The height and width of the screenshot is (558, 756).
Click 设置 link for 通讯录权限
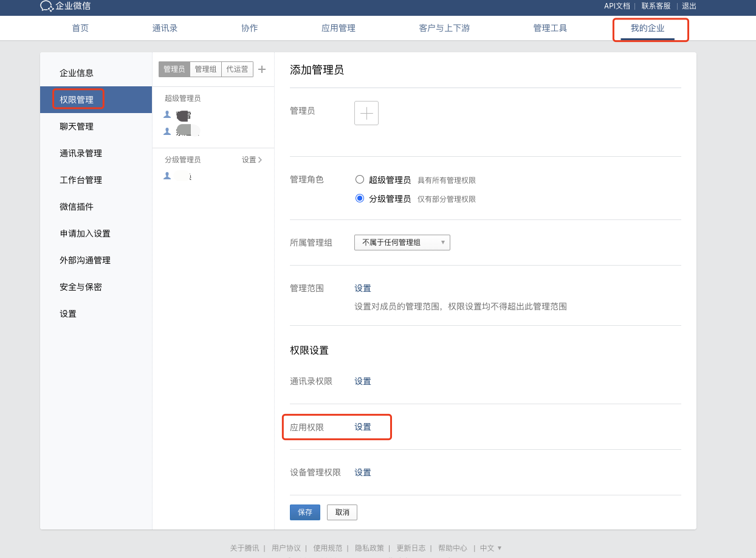point(363,381)
